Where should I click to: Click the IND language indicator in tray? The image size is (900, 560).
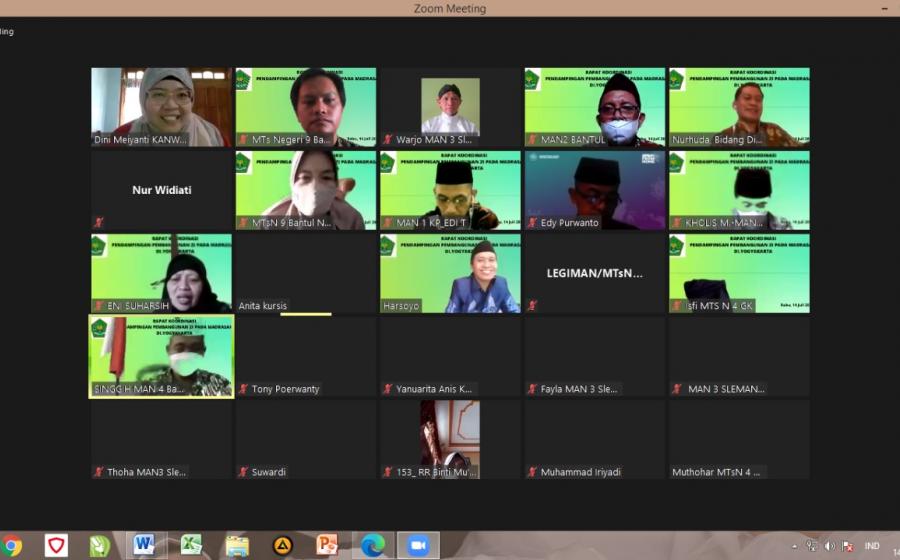872,546
